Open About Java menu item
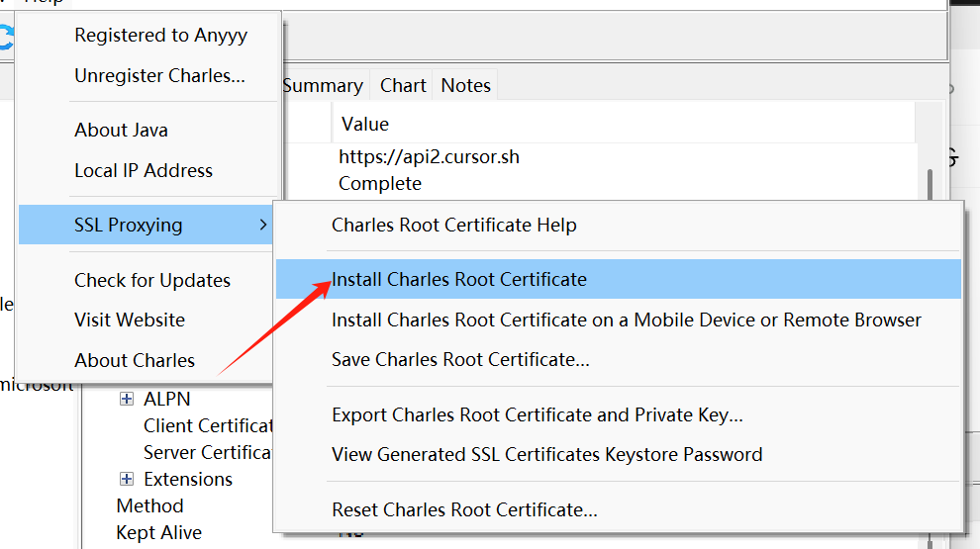This screenshot has width=980, height=549. point(148,130)
